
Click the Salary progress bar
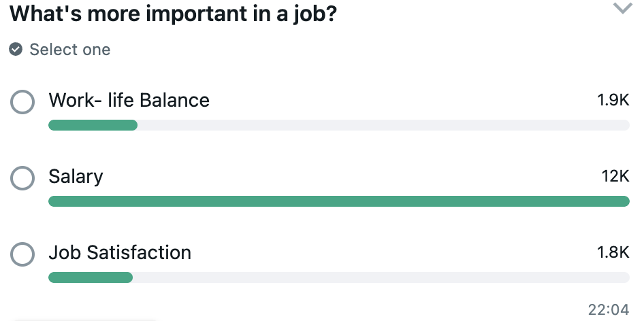tap(338, 201)
